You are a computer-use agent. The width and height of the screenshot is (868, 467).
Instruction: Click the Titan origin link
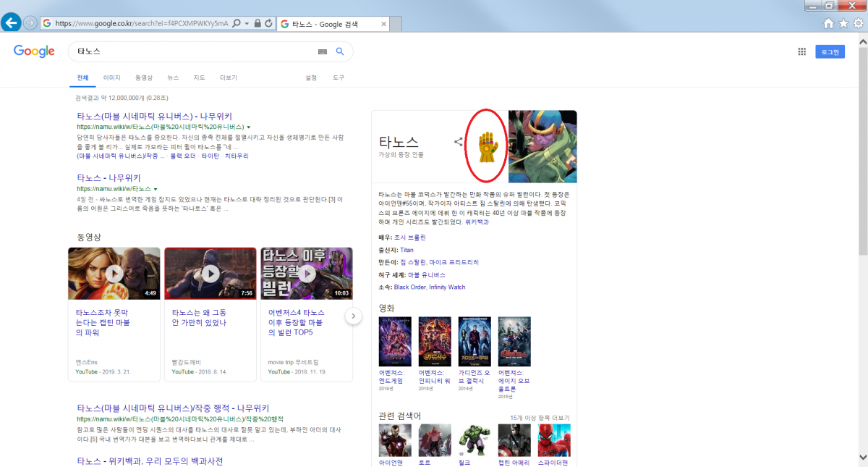(x=407, y=250)
